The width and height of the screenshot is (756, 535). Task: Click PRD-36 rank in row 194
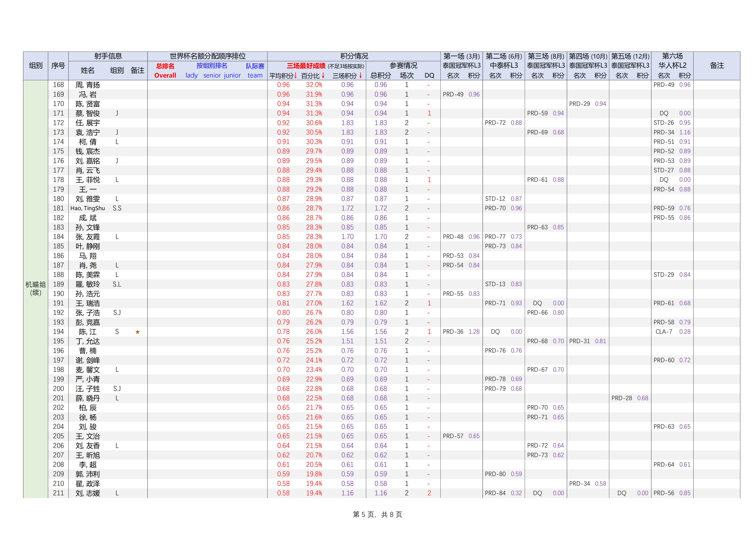click(x=453, y=332)
